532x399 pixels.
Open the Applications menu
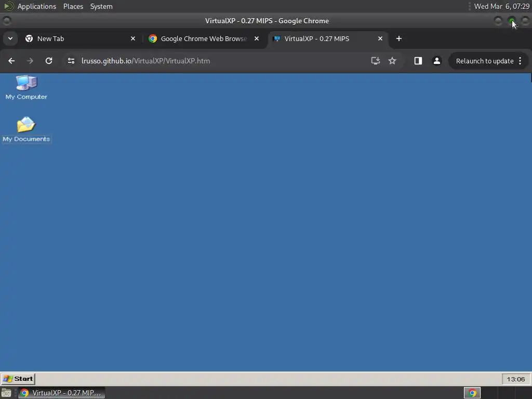pyautogui.click(x=37, y=6)
